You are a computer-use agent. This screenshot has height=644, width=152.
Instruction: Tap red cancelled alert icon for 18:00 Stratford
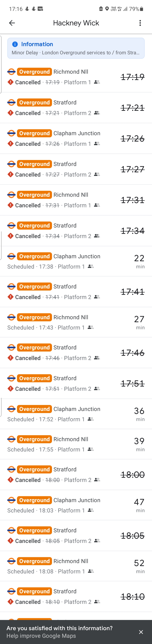(10, 480)
